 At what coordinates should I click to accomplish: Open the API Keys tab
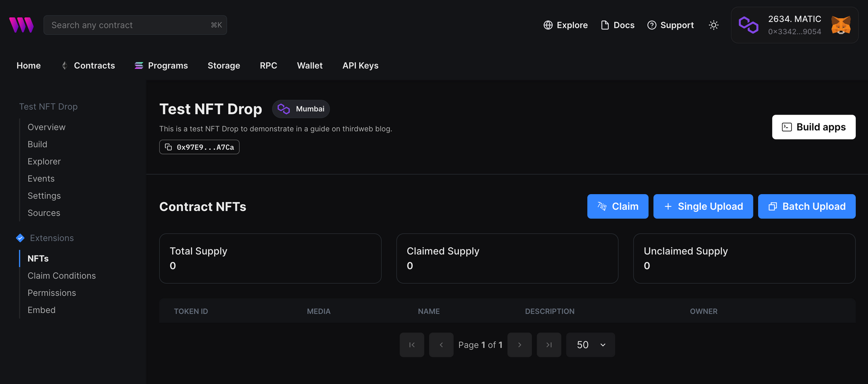point(361,66)
